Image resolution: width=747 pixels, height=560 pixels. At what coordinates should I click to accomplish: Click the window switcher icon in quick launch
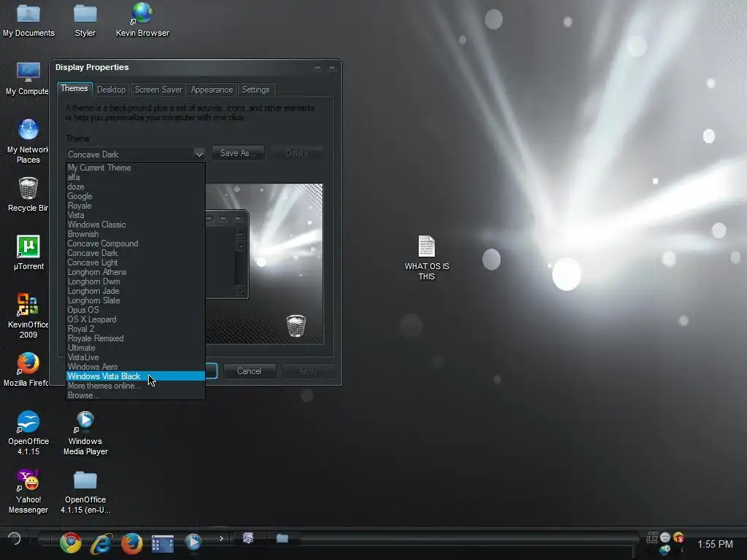pos(163,542)
